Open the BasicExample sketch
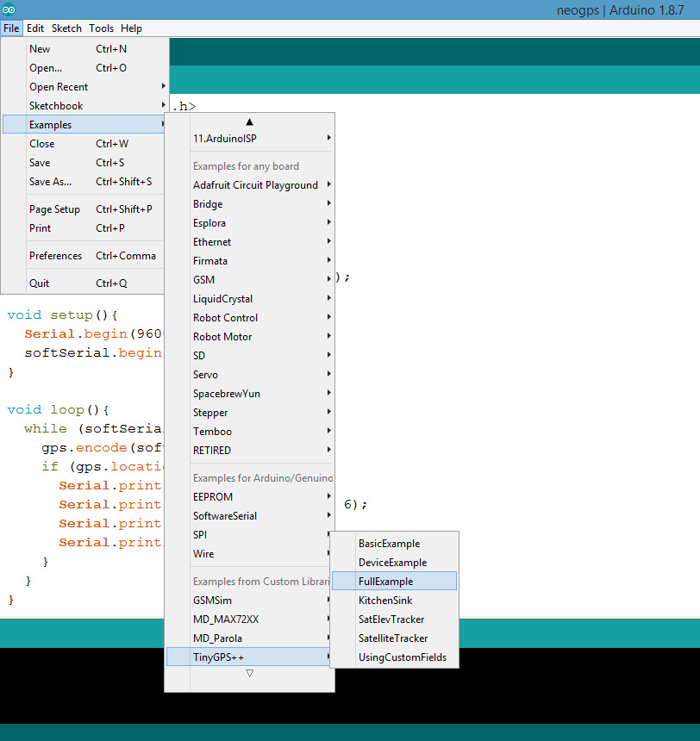This screenshot has width=700, height=741. (395, 544)
